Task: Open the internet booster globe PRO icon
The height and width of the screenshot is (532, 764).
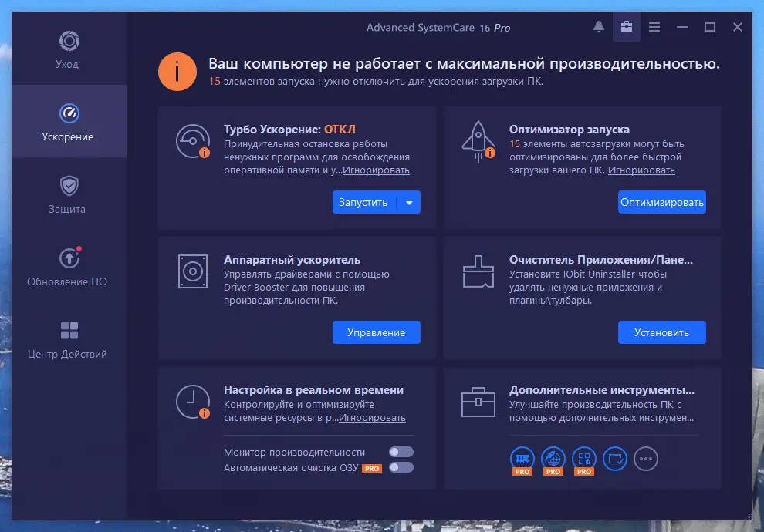Action: [x=553, y=457]
